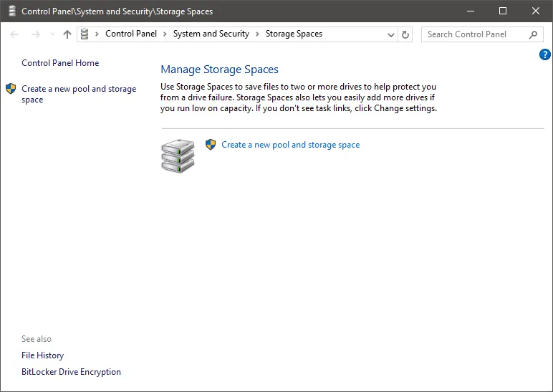The width and height of the screenshot is (553, 392).
Task: Expand the chevron before Control Panel breadcrumb
Action: [x=97, y=34]
